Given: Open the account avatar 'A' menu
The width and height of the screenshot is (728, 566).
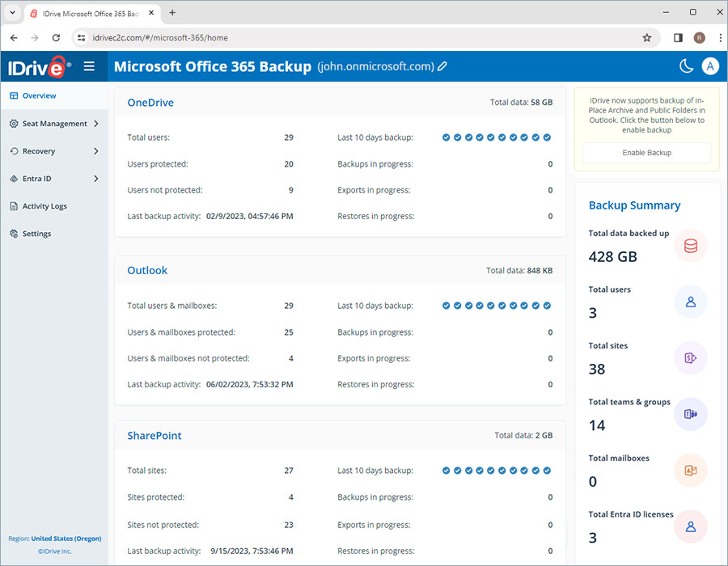Looking at the screenshot, I should (710, 66).
